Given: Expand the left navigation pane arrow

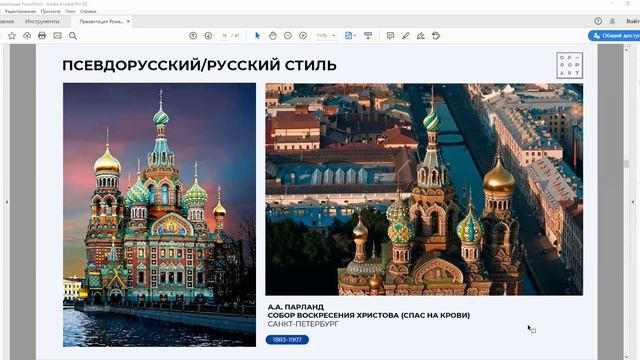Looking at the screenshot, I should (6, 202).
